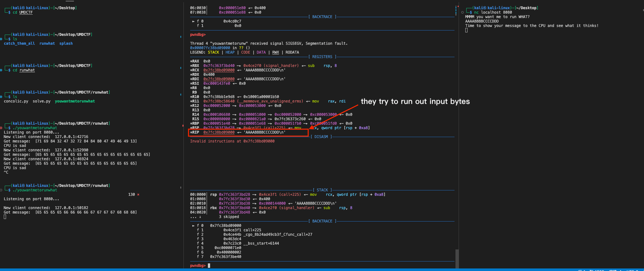Click value '0x7fc363f3bd40' in the *RBX row
The width and height of the screenshot is (644, 271).
pyautogui.click(x=219, y=66)
